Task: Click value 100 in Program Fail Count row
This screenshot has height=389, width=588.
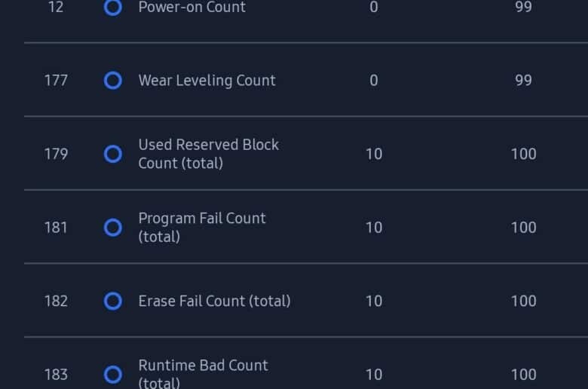Action: 523,228
